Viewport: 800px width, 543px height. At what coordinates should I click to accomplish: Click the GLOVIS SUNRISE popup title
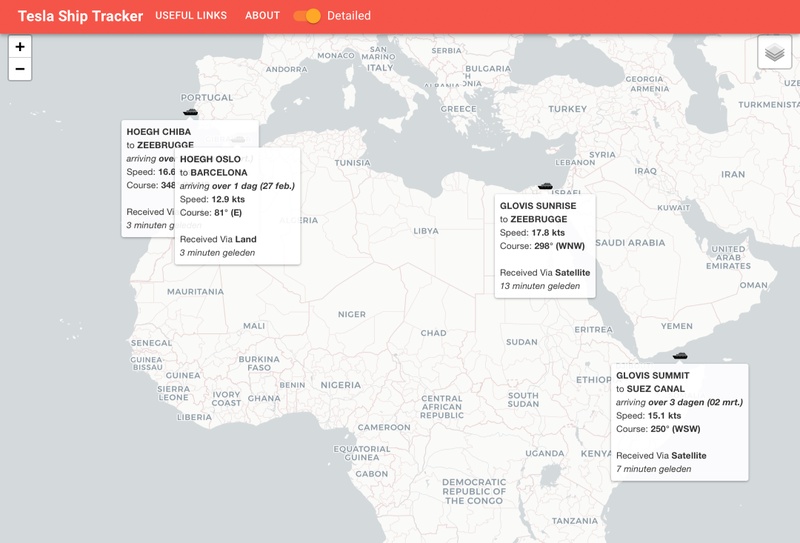(x=538, y=206)
